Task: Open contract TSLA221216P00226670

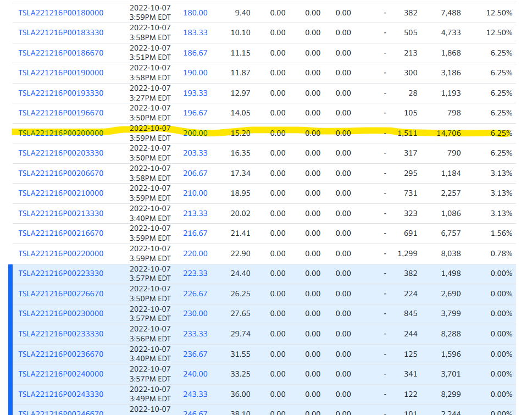Action: tap(61, 294)
